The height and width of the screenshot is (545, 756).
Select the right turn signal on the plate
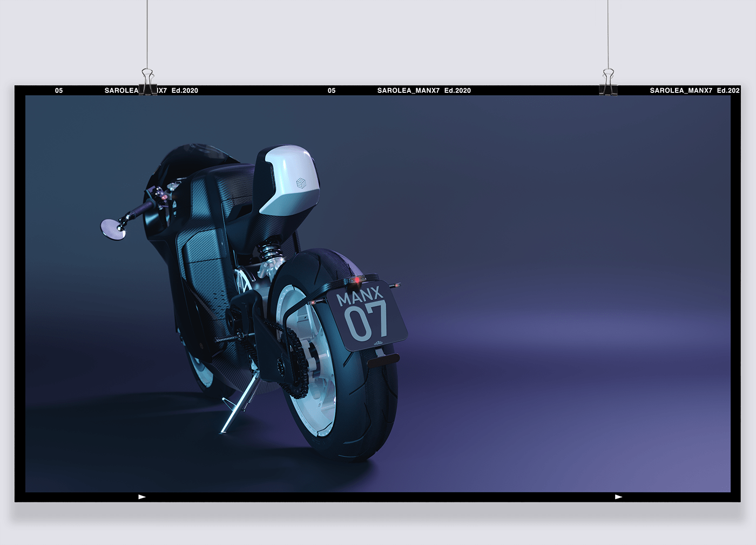pyautogui.click(x=397, y=285)
